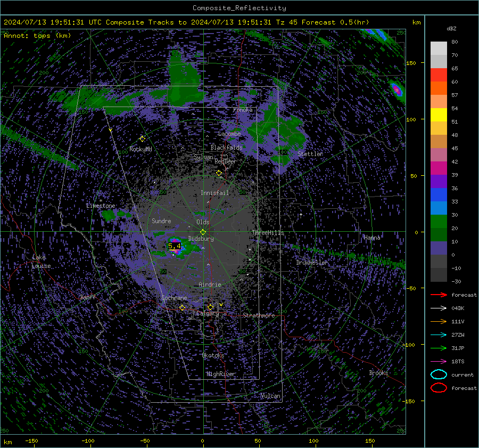Click the Stettler city label
The height and width of the screenshot is (448, 479).
310,154
